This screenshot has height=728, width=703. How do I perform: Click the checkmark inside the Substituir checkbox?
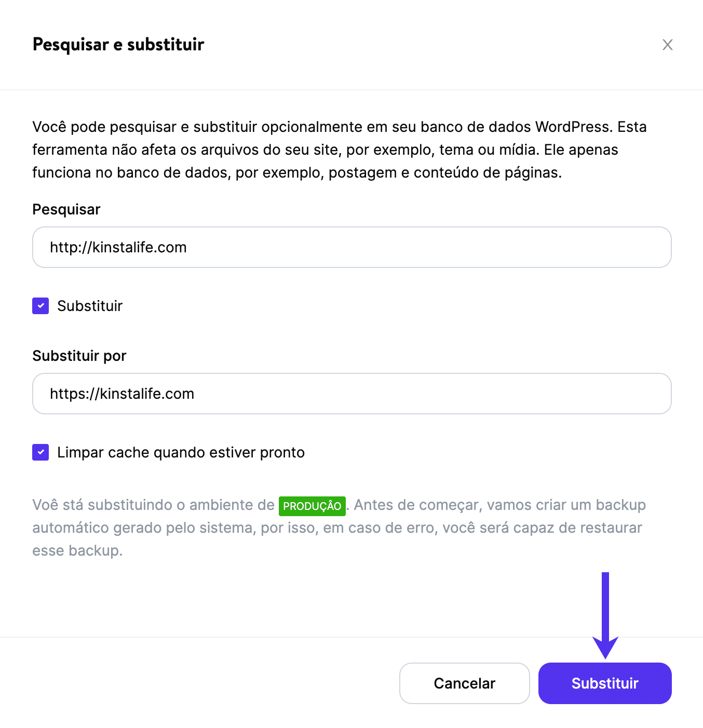click(40, 306)
